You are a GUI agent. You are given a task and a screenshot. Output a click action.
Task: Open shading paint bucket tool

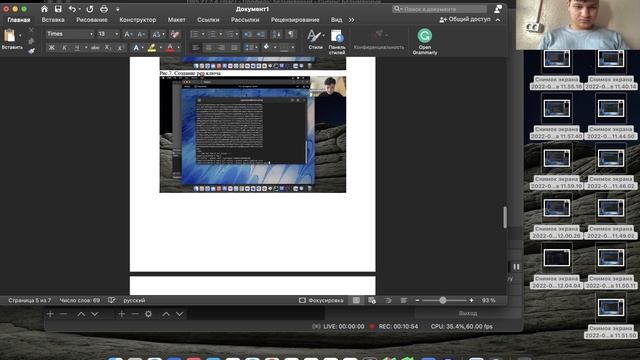(x=267, y=47)
